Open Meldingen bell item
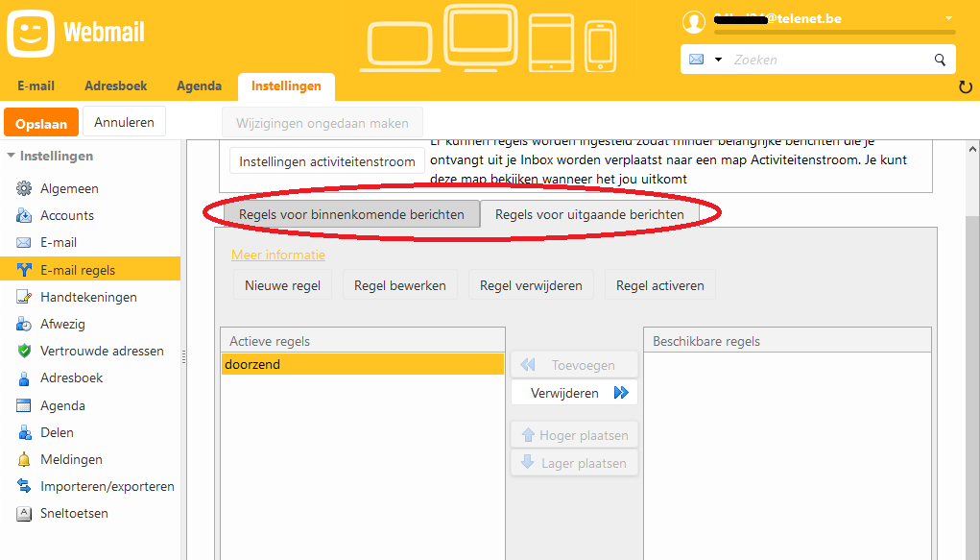980x560 pixels. coord(71,459)
